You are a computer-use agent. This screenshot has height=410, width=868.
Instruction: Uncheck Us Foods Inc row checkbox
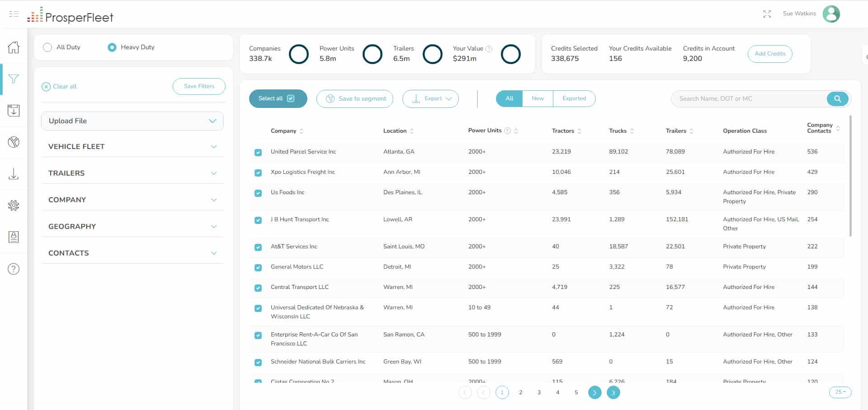(258, 193)
